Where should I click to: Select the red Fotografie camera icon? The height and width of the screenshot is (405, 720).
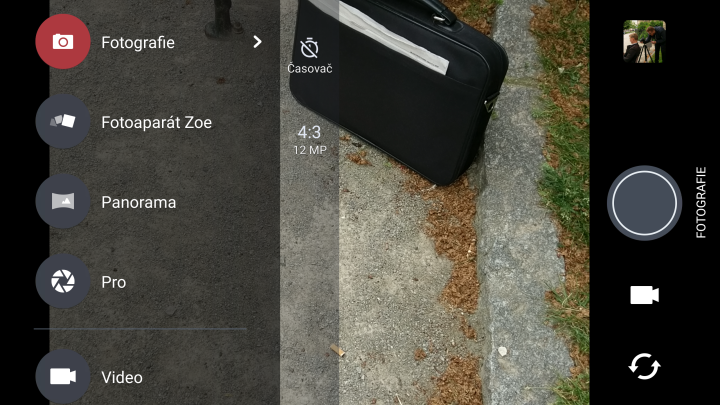click(x=63, y=42)
